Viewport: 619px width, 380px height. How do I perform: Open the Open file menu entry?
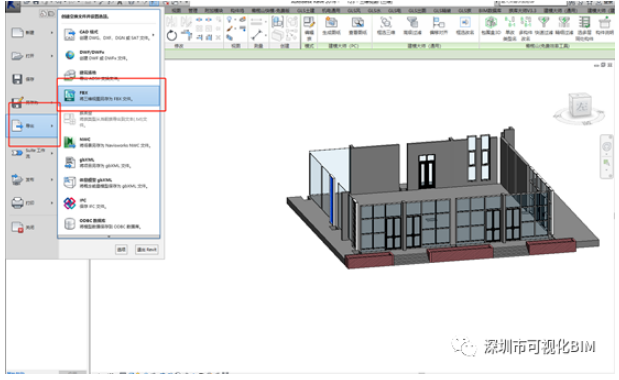click(32, 56)
